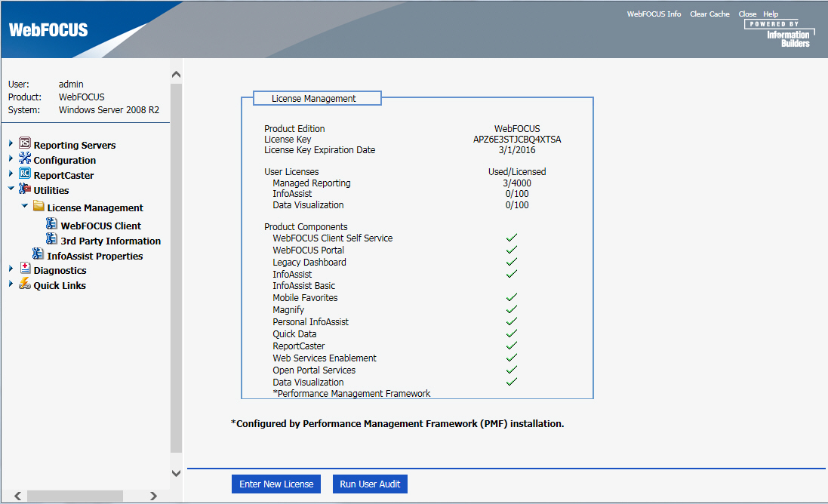Click Windows Server 2008 R2 system text

(109, 109)
